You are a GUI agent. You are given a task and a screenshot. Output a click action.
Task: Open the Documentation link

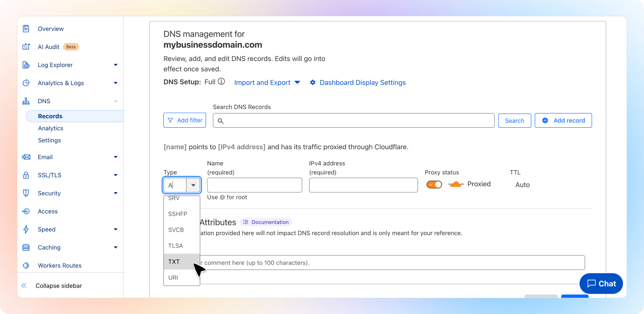coord(266,222)
